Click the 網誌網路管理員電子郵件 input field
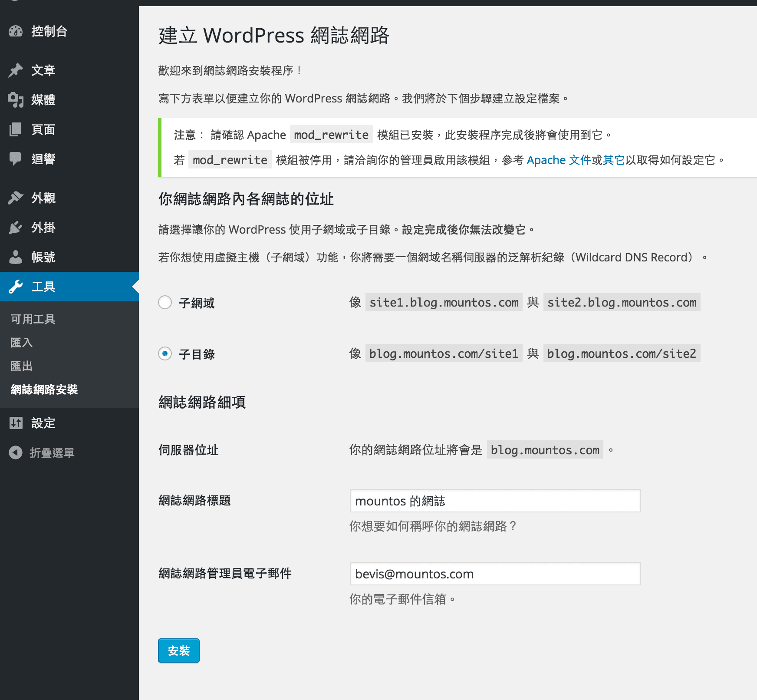Image resolution: width=757 pixels, height=700 pixels. (x=495, y=574)
